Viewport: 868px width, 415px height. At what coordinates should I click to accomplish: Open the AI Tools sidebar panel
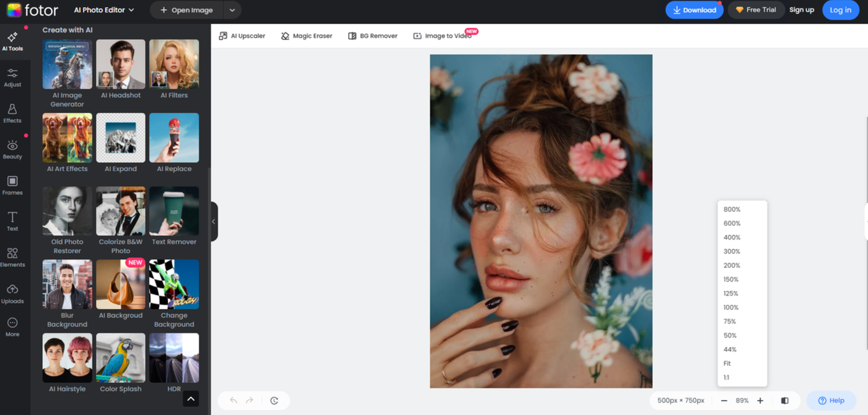[x=13, y=42]
